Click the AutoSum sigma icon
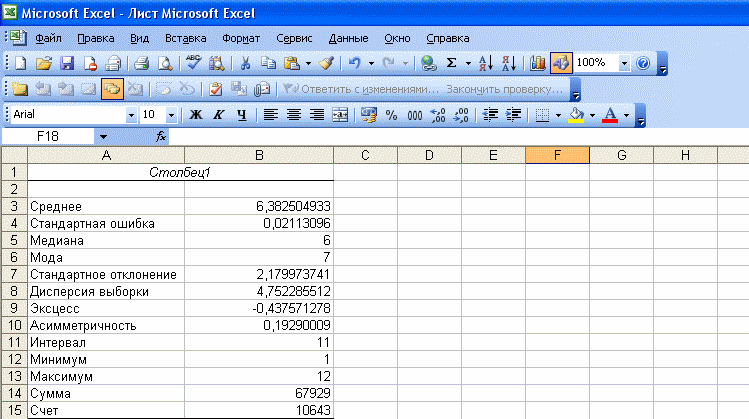The image size is (749, 419). tap(451, 63)
